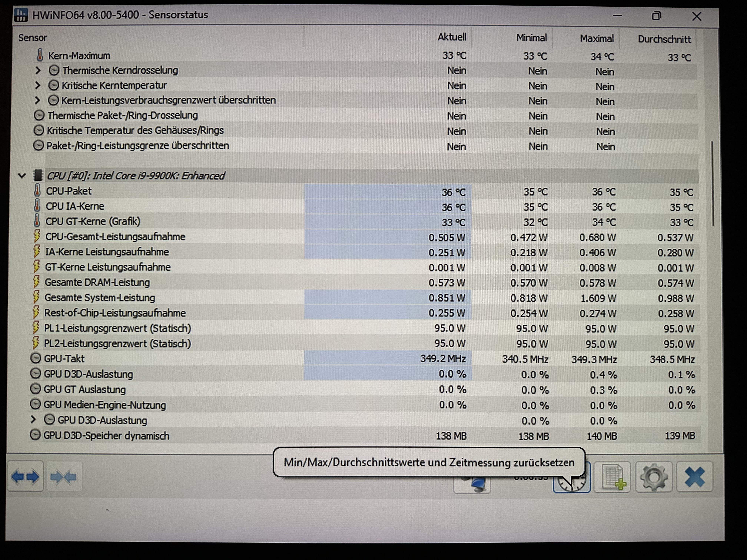Viewport: 747px width, 560px height.
Task: Click the vertical scrollbar thumb
Action: click(713, 184)
